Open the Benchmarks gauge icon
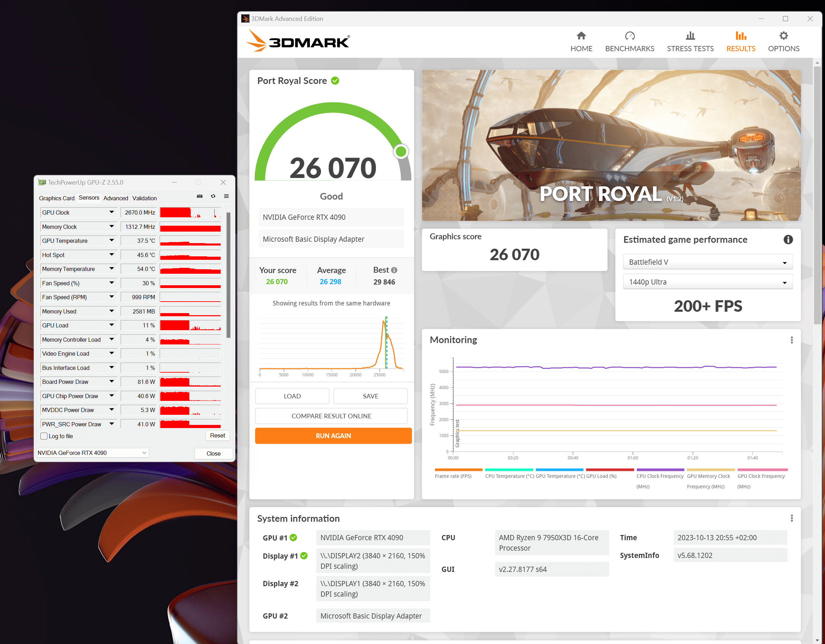 (629, 36)
